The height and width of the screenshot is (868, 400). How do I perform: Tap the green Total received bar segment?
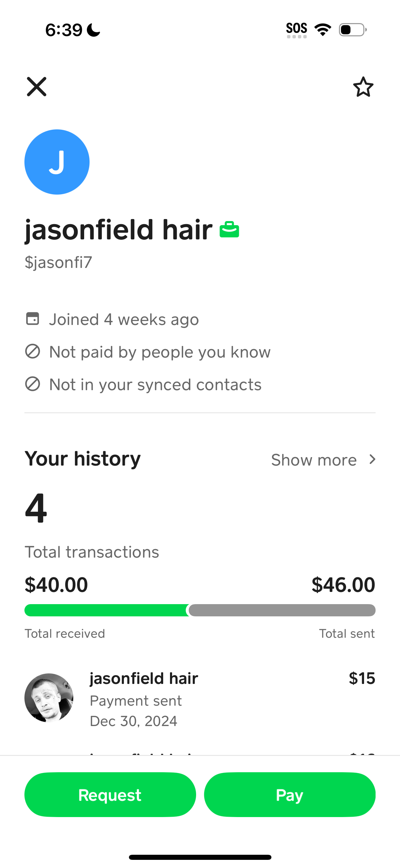pos(106,610)
